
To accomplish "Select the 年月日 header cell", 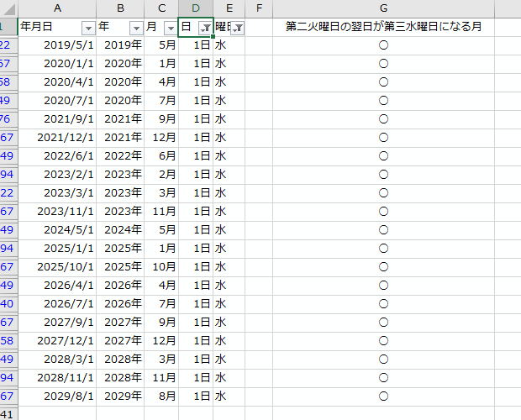I will [x=57, y=27].
